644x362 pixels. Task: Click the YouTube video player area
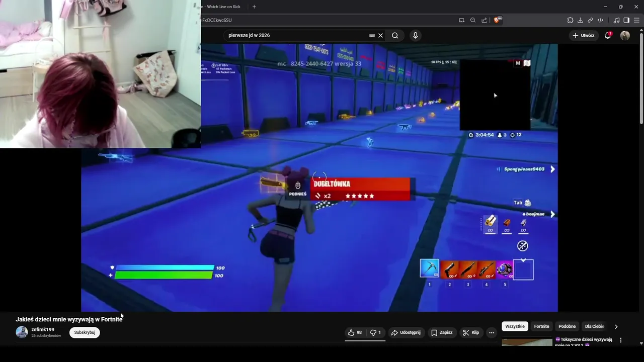point(319,177)
